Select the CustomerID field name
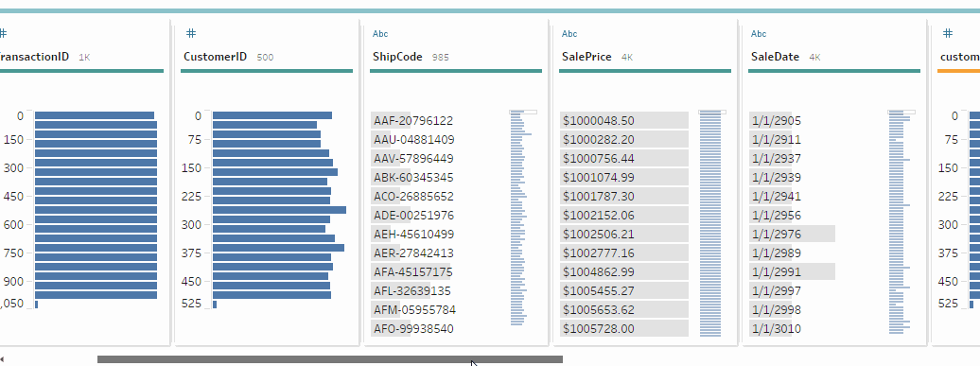 tap(215, 56)
